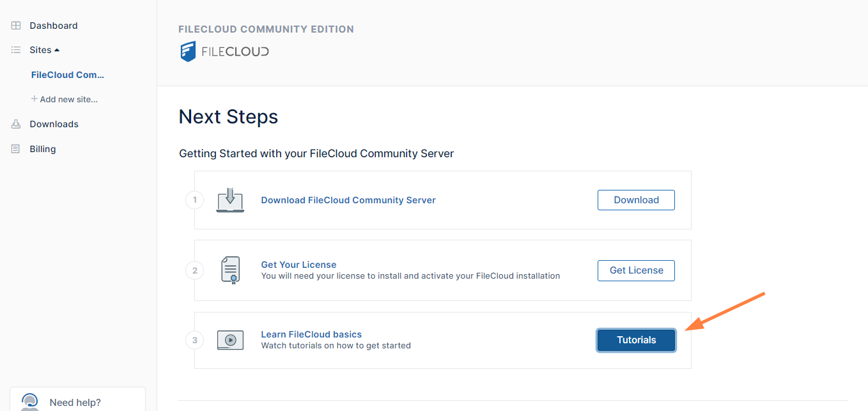This screenshot has width=868, height=411.
Task: Select the FileCloud Com... site
Action: (67, 74)
